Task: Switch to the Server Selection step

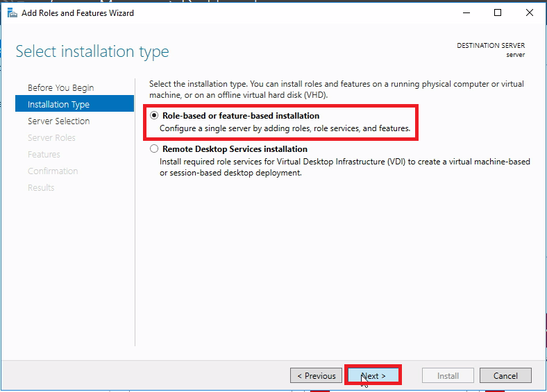Action: 58,121
